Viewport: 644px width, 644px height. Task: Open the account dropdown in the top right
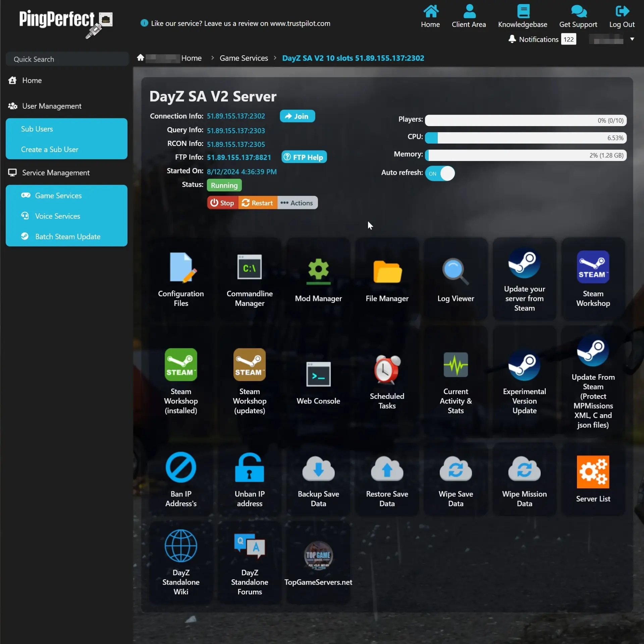coord(632,39)
